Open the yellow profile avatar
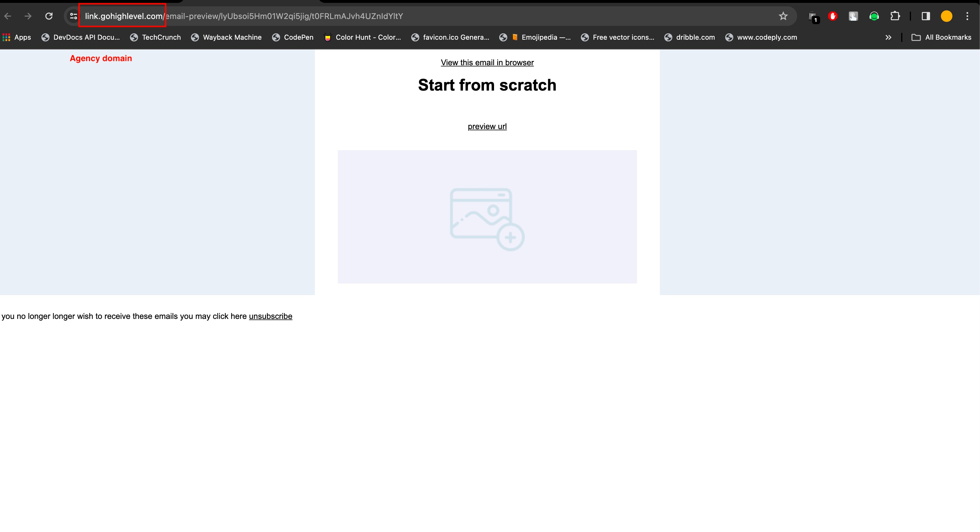The image size is (980, 532). (x=947, y=16)
